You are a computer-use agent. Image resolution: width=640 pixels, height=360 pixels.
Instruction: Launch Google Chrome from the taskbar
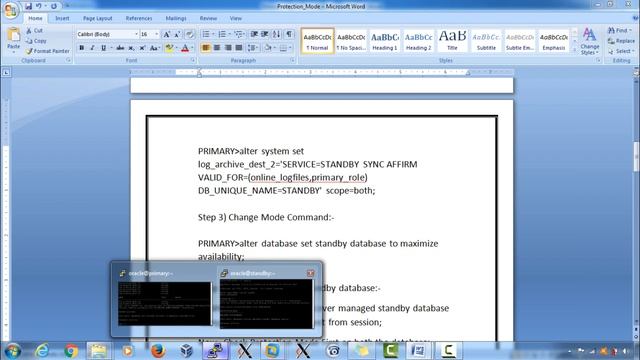(71, 351)
